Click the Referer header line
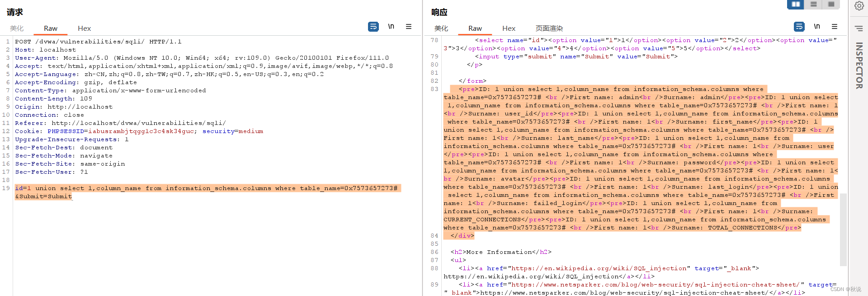The image size is (868, 296). pos(120,123)
